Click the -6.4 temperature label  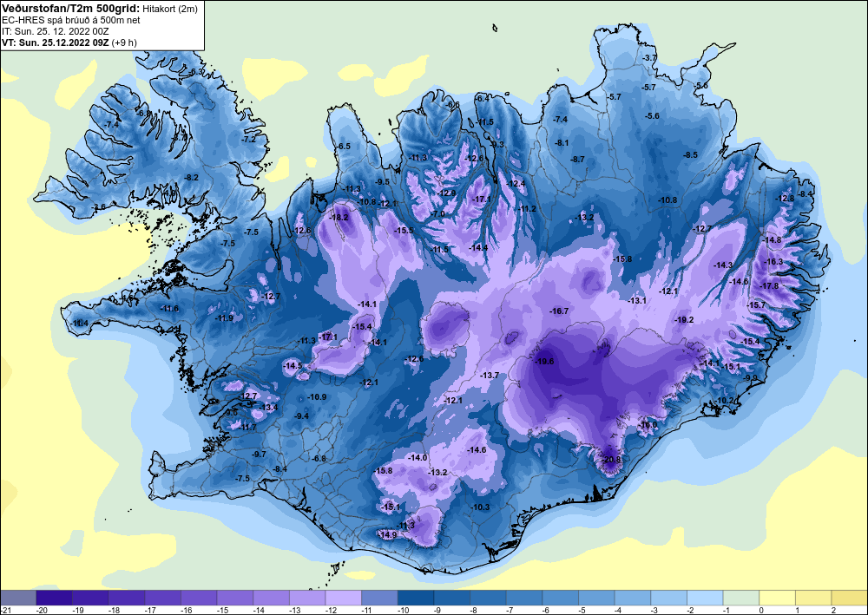click(482, 98)
